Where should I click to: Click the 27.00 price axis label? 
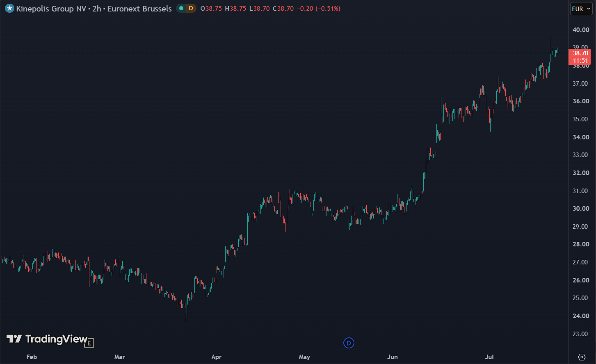point(581,262)
